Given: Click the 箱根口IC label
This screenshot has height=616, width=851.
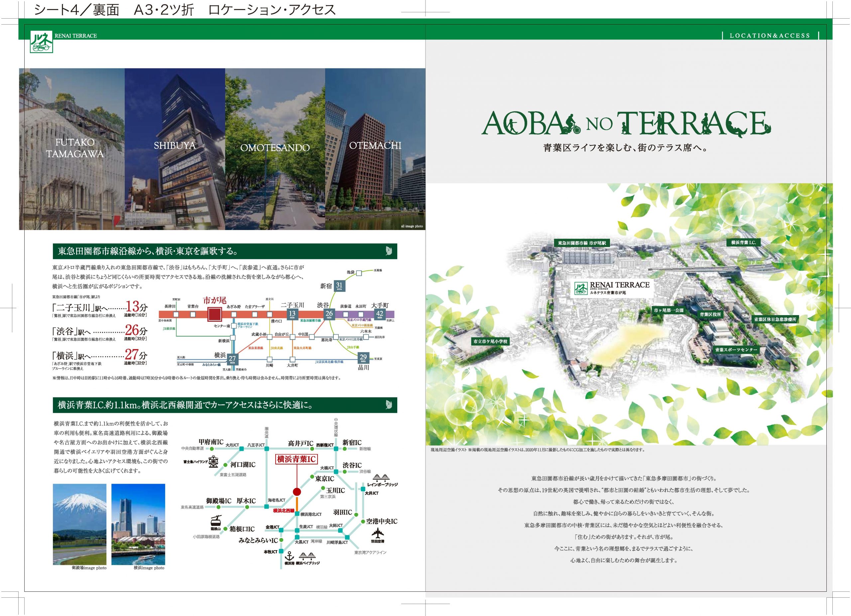Looking at the screenshot, I should (x=242, y=529).
